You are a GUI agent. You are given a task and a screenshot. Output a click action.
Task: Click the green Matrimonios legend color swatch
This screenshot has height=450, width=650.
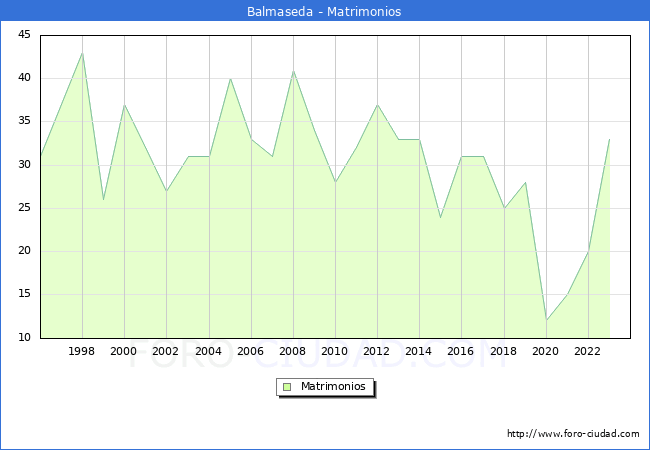coord(287,387)
